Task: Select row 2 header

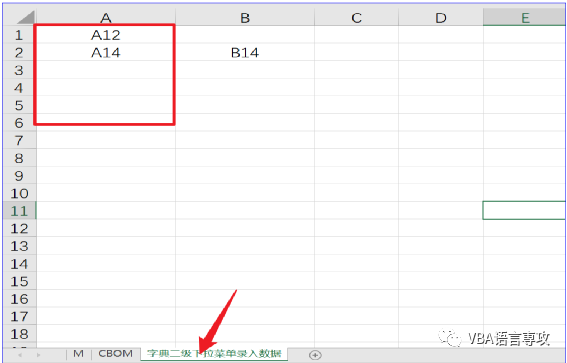Action: tap(19, 52)
